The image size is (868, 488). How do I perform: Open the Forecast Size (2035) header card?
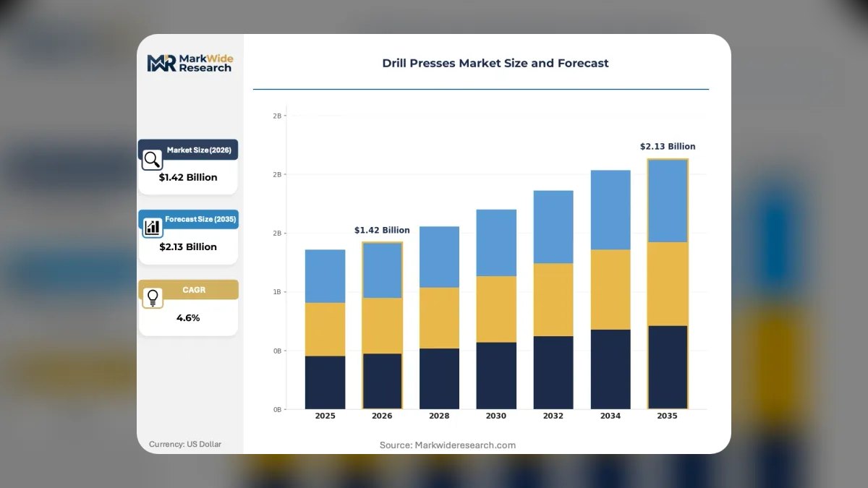point(188,219)
